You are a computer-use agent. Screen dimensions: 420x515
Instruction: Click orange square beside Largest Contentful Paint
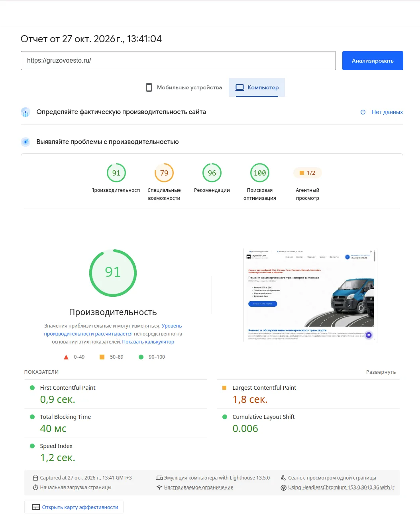coord(224,388)
